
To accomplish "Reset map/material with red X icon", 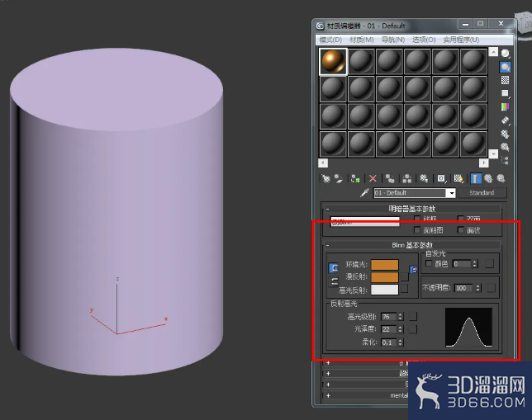I will coord(373,178).
